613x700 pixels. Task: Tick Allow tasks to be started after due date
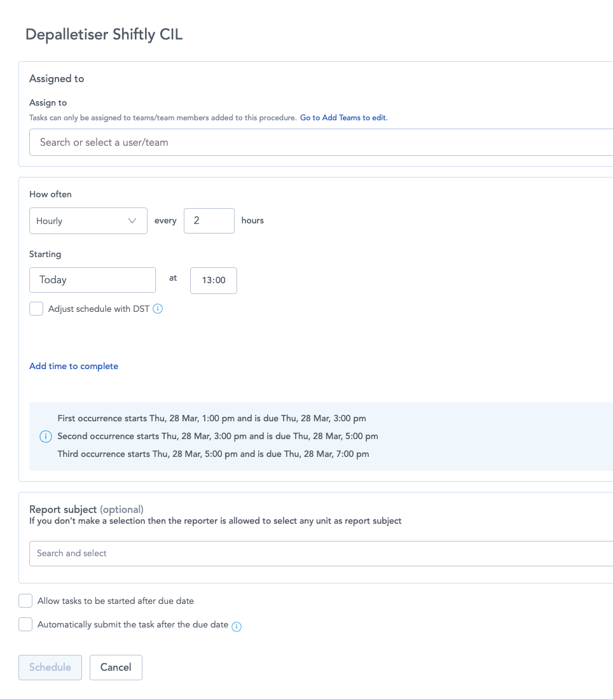pyautogui.click(x=25, y=601)
